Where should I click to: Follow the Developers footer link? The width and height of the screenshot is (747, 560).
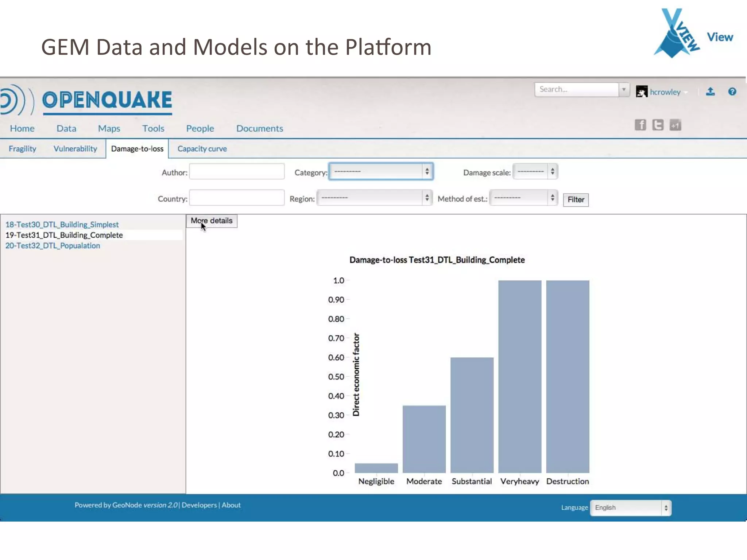point(199,505)
